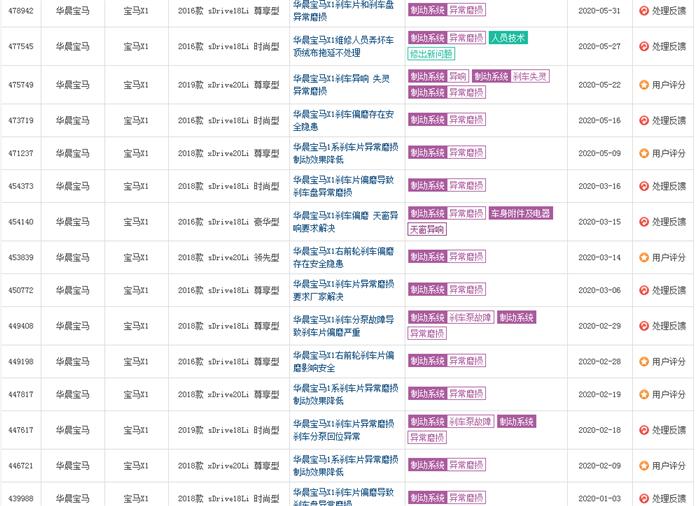The width and height of the screenshot is (700, 506).
Task: Click the red feedback icon in row 478942
Action: pyautogui.click(x=644, y=10)
